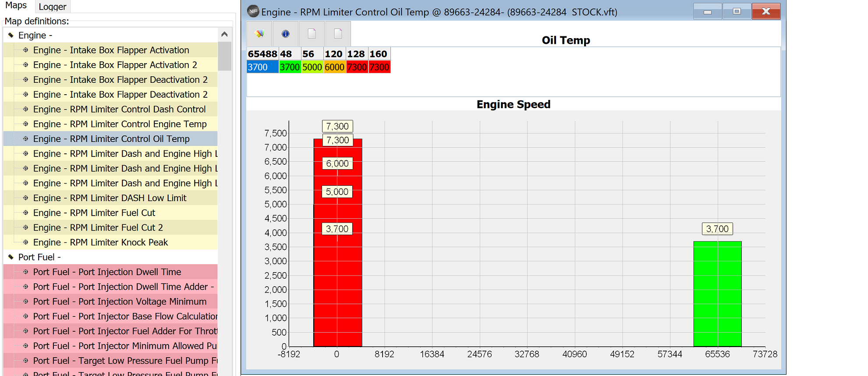This screenshot has height=376, width=868.
Task: Select the blue 3700 table cell
Action: tap(262, 67)
